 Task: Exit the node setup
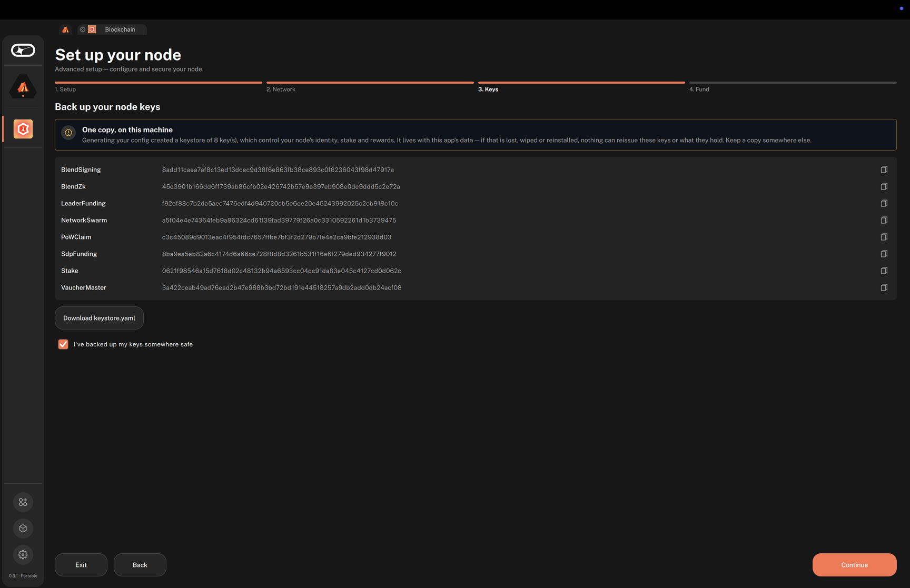(81, 565)
